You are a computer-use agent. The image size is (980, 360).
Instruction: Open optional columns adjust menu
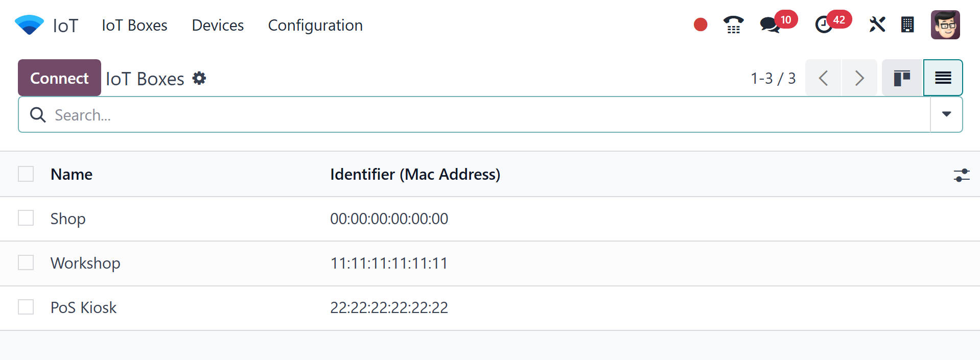tap(961, 175)
